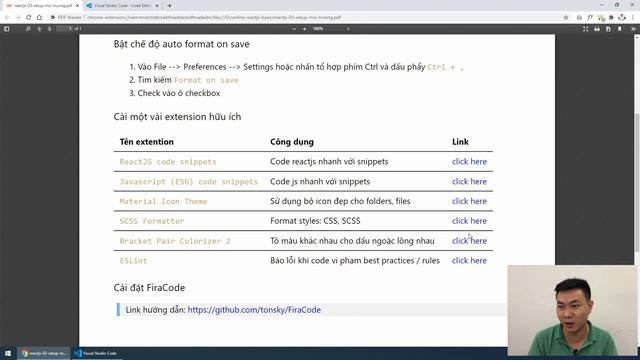Viewport: 640px width, 360px height.
Task: Close the reactjs PDF tab
Action: tap(77, 6)
